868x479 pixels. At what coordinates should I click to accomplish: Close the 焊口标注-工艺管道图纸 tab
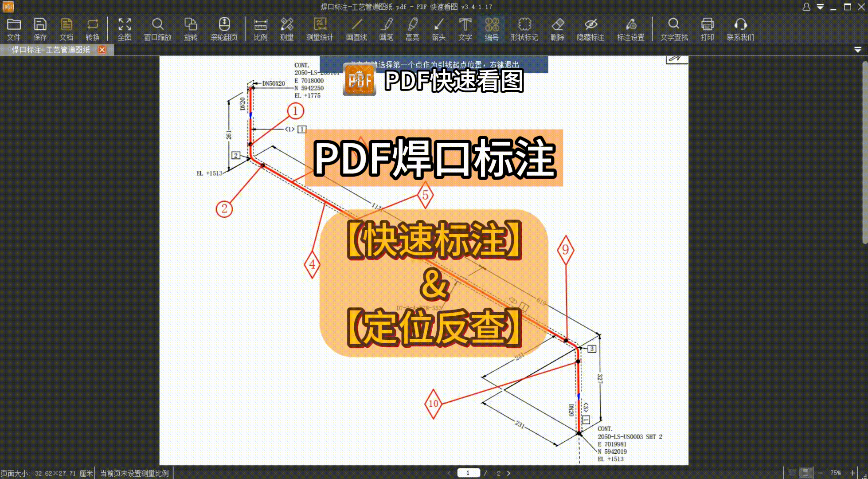[102, 50]
